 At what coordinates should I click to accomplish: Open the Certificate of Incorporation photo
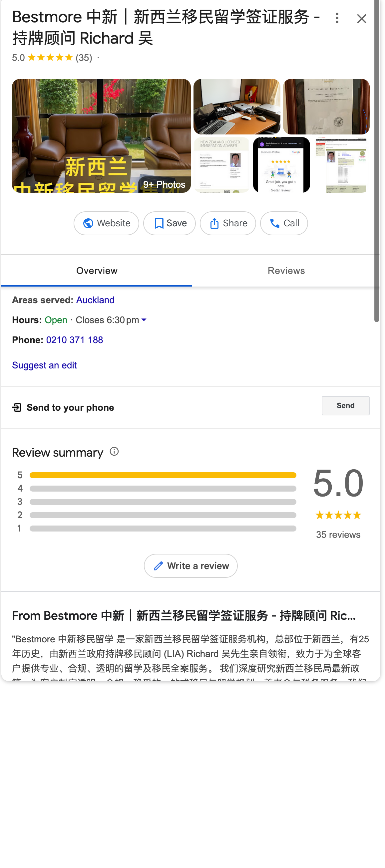click(x=326, y=107)
